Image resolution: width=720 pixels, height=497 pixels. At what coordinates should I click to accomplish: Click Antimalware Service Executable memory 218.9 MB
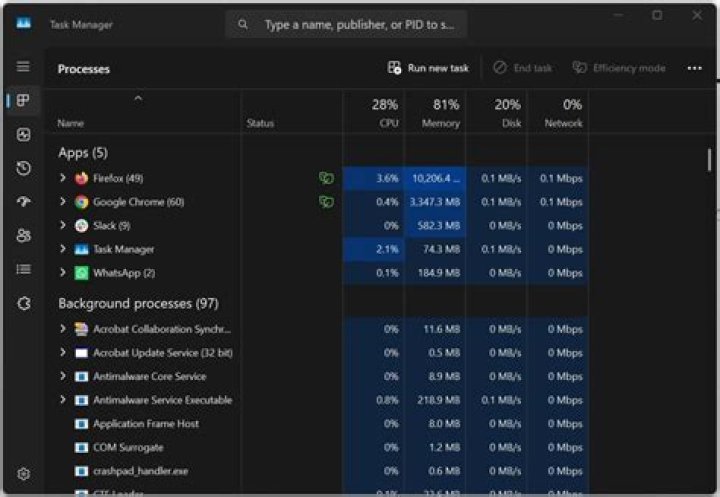(x=439, y=400)
